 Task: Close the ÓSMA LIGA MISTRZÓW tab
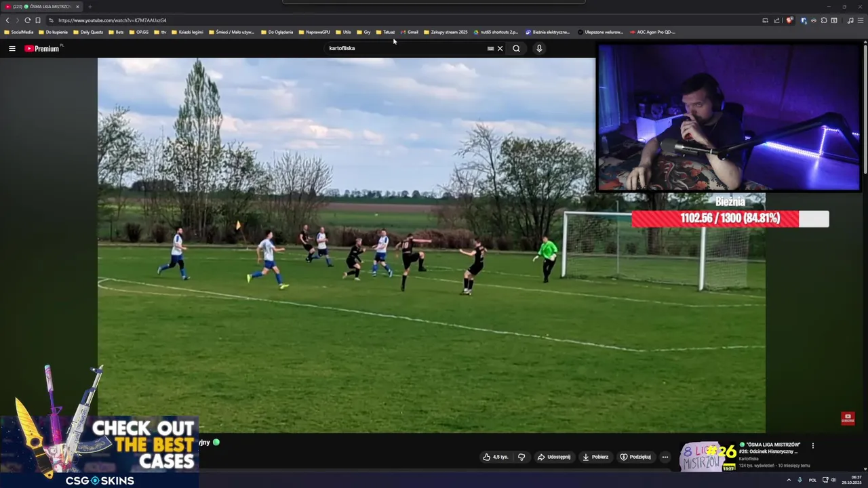[x=77, y=7]
